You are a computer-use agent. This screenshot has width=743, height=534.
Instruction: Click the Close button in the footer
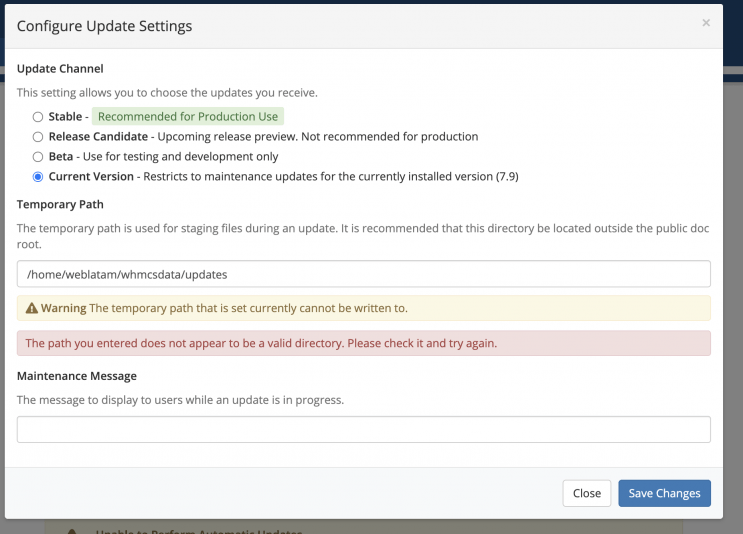click(x=586, y=493)
